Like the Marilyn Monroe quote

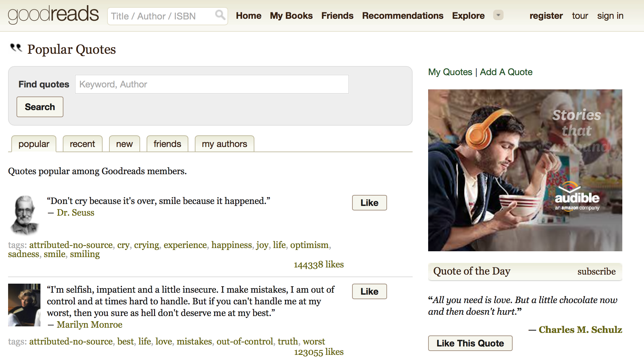[369, 291]
